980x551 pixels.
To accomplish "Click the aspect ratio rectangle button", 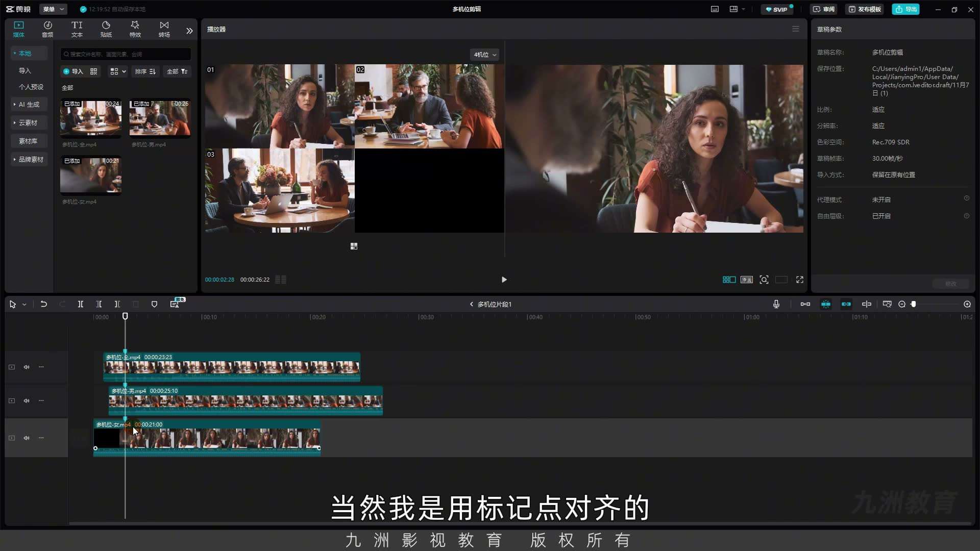I will [x=781, y=280].
